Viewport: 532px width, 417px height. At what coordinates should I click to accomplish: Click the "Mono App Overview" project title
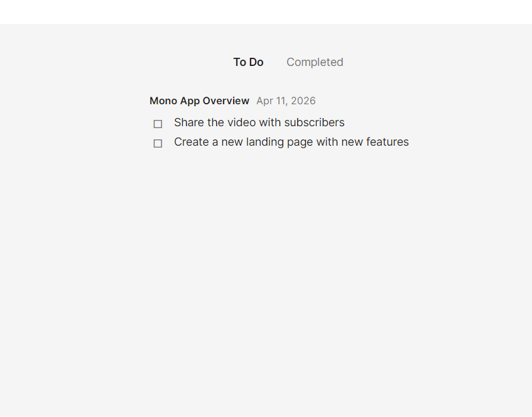click(x=199, y=100)
